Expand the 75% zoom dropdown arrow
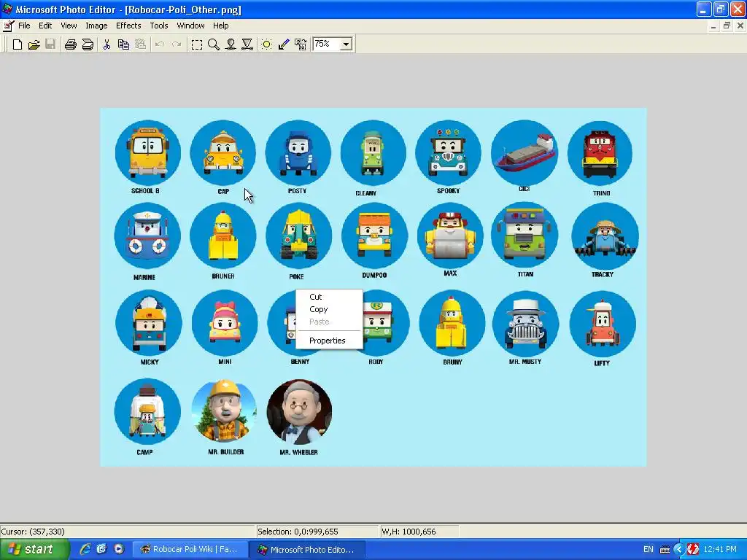 [347, 44]
